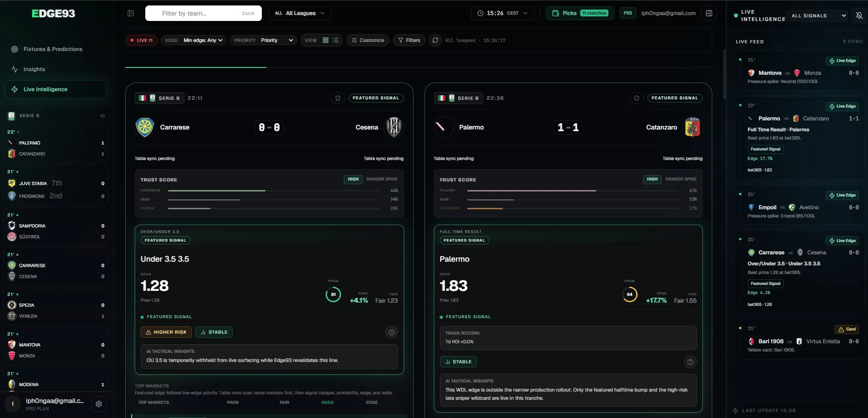Viewport: 868px width, 418px height.
Task: Click FEATURED SIGNAL badge on Palermo card header
Action: point(675,98)
